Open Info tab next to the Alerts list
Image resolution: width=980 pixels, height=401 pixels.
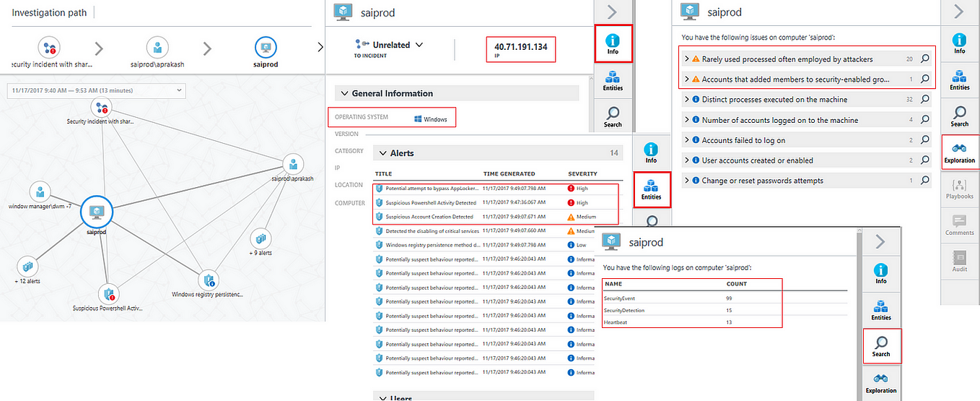(x=651, y=152)
